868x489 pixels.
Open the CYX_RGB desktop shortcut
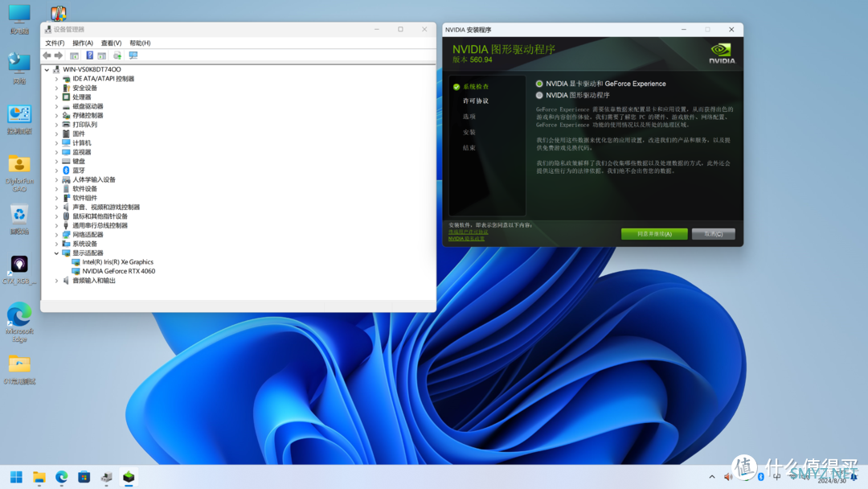(x=19, y=269)
